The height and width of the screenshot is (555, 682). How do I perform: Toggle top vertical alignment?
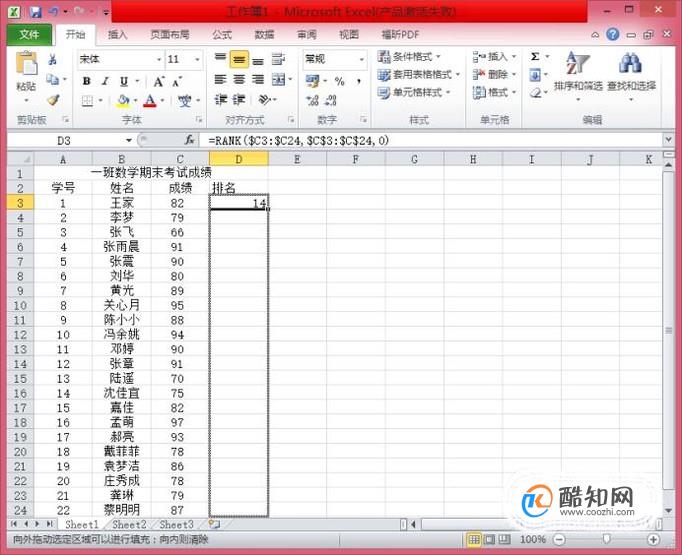point(221,59)
